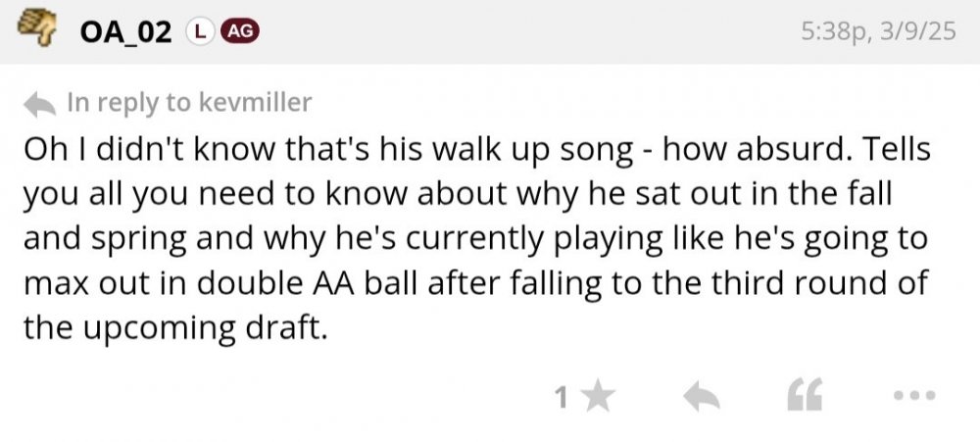The width and height of the screenshot is (980, 442).
Task: Click the 5:38p, 3/9/25 timestamp
Action: point(877,31)
